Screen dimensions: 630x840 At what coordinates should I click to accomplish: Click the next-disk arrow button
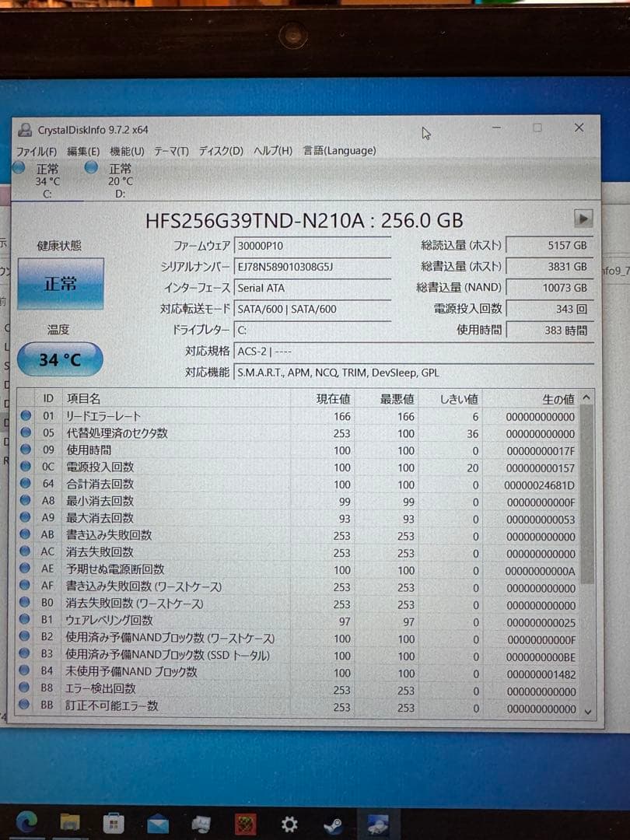(x=583, y=219)
